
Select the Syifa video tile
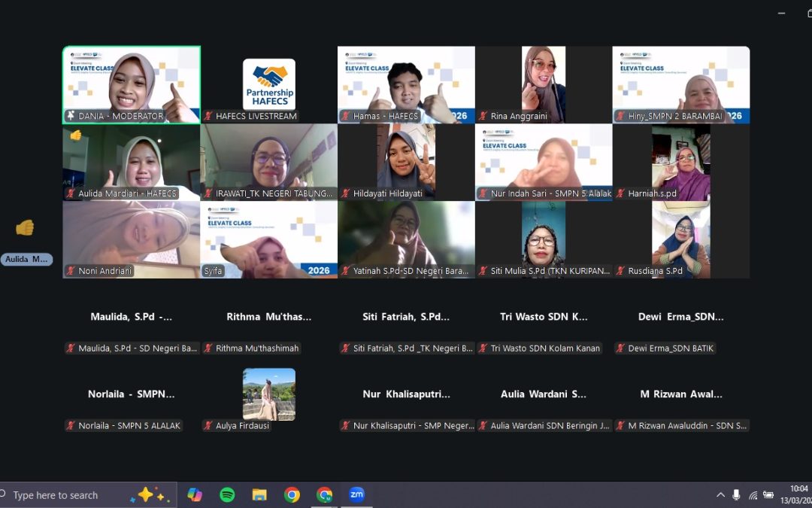coord(268,239)
